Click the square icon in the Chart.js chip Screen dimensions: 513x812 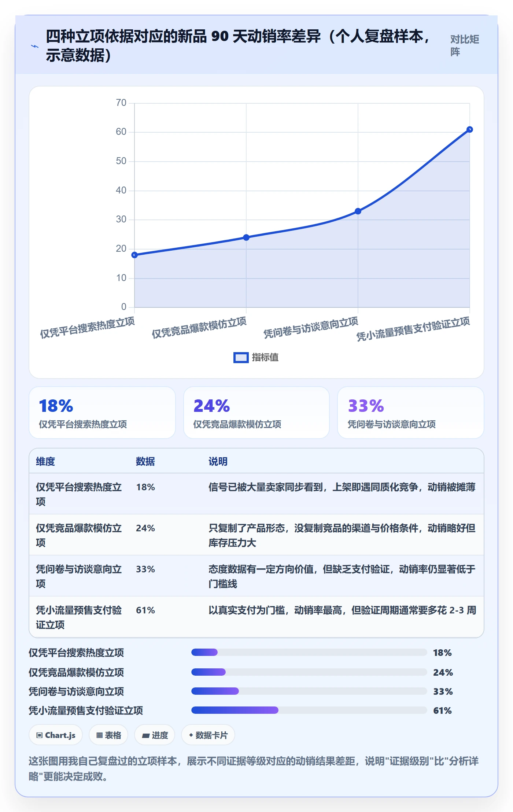pos(40,735)
